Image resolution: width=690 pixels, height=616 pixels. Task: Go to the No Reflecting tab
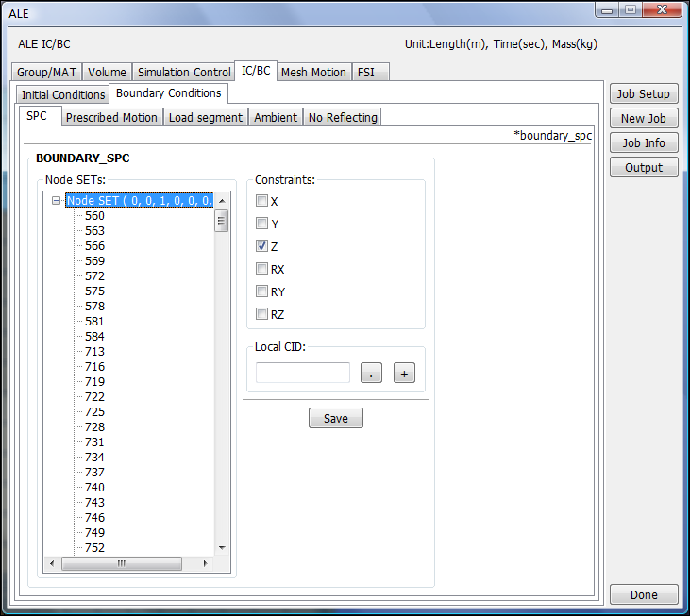[x=343, y=118]
